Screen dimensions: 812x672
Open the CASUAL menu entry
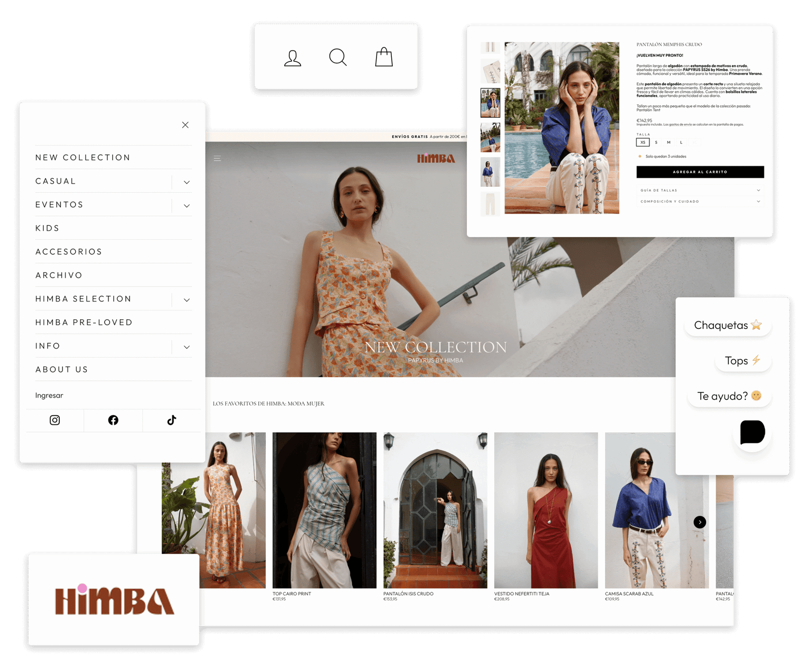tap(56, 181)
